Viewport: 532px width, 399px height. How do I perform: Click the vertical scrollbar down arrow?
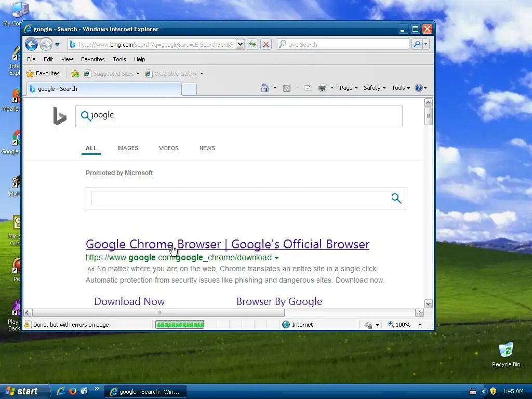click(428, 303)
